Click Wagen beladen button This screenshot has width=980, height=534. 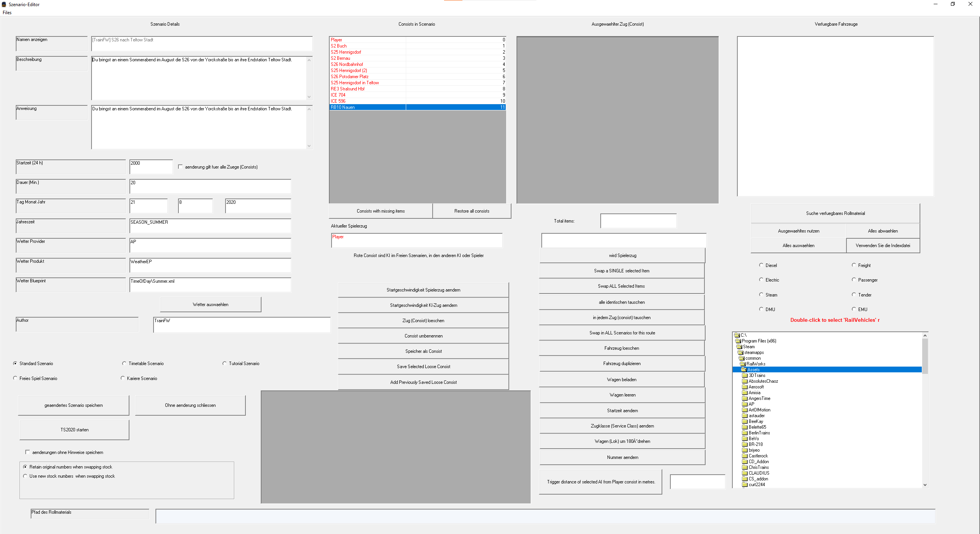point(622,380)
